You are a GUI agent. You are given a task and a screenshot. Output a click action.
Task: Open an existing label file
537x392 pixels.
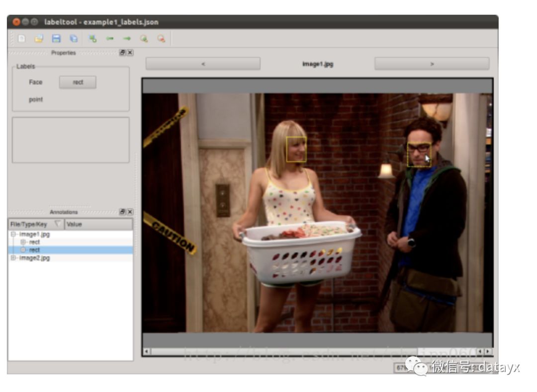tap(39, 39)
